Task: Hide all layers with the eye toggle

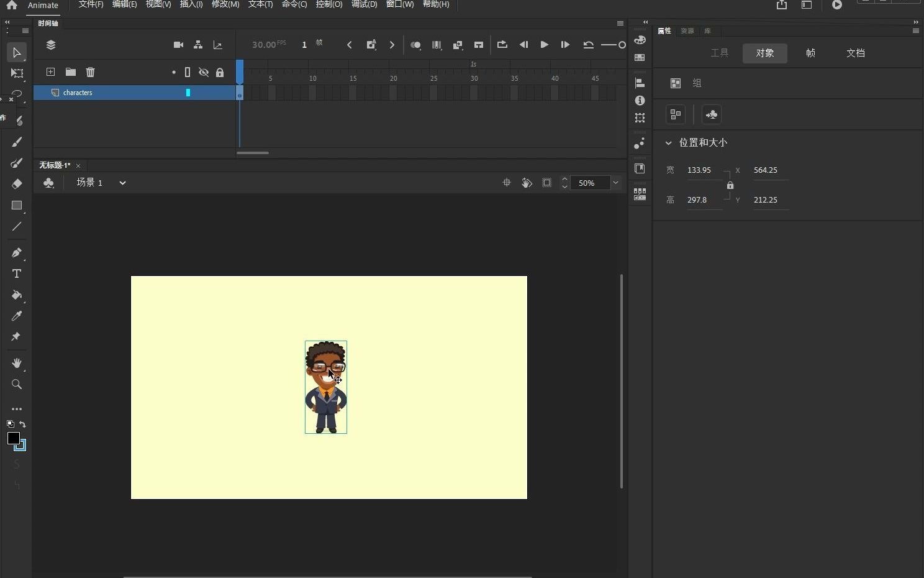Action: tap(204, 72)
